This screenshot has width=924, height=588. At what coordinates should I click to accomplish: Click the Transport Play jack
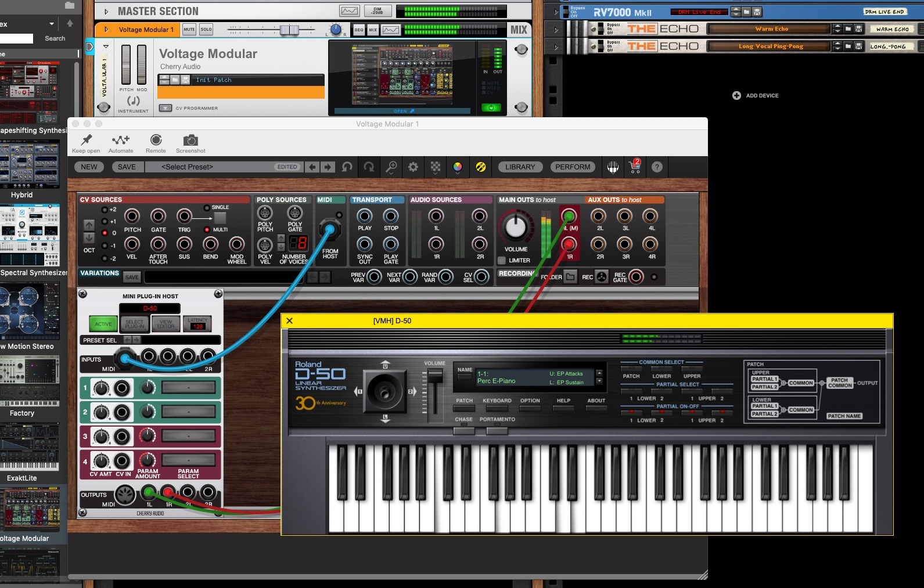[365, 216]
